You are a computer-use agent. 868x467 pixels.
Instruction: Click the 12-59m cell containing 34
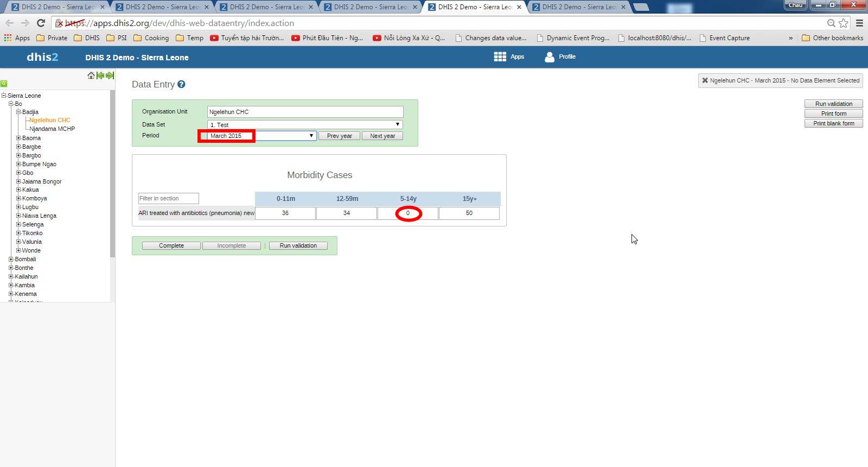[x=347, y=213]
